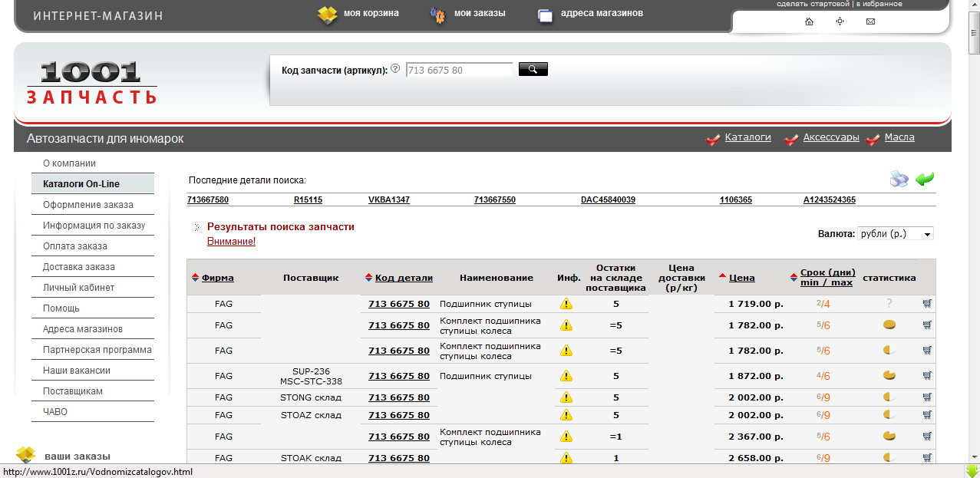Open ЧАВО in the sidebar

pos(55,412)
